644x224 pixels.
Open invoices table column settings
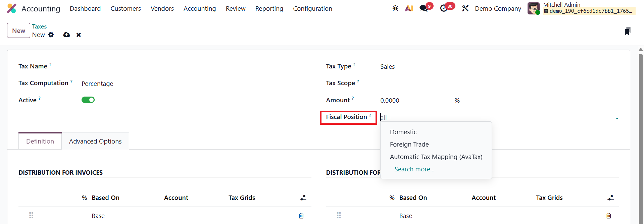303,198
